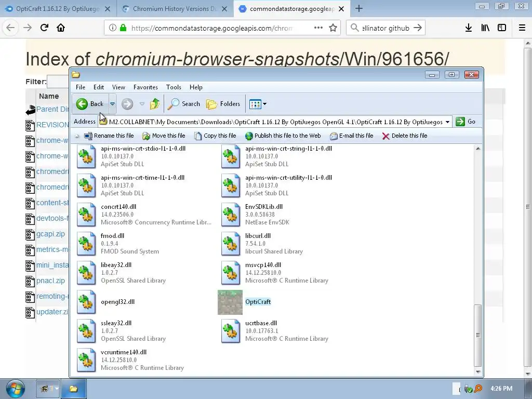Click Publish this file to the Web
The height and width of the screenshot is (399, 532).
click(x=283, y=136)
